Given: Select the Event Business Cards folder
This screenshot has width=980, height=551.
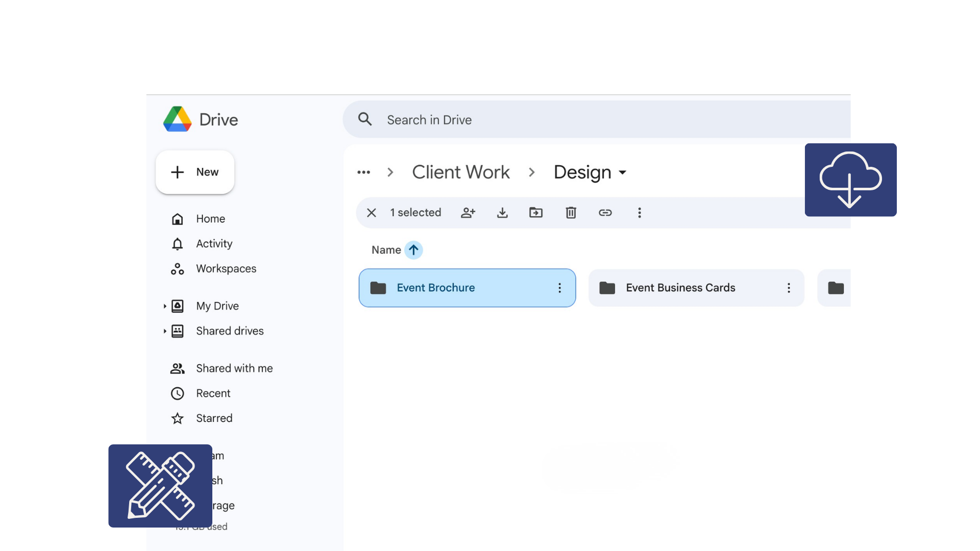Looking at the screenshot, I should click(696, 288).
